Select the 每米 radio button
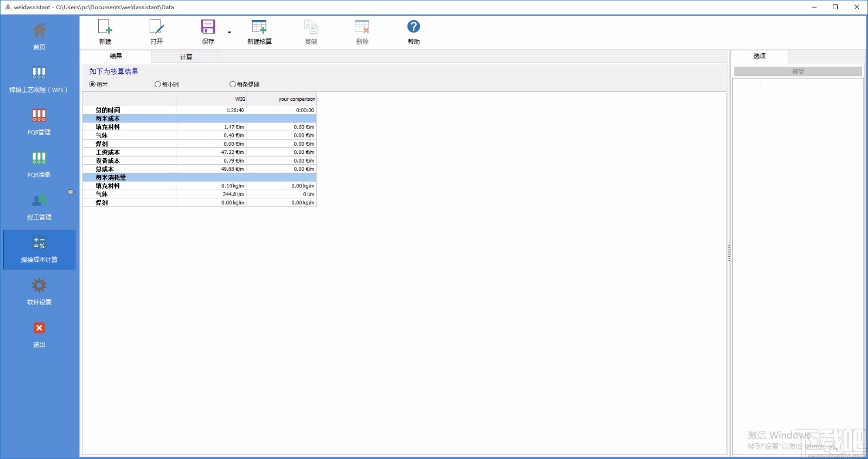This screenshot has width=868, height=459. (x=92, y=85)
